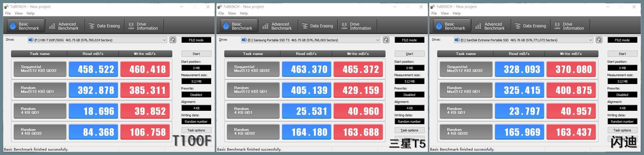Screen dimensions: 644x155
Task: Click Sequential Max(512 KB) QD32 task in SanDisk window
Action: click(466, 69)
